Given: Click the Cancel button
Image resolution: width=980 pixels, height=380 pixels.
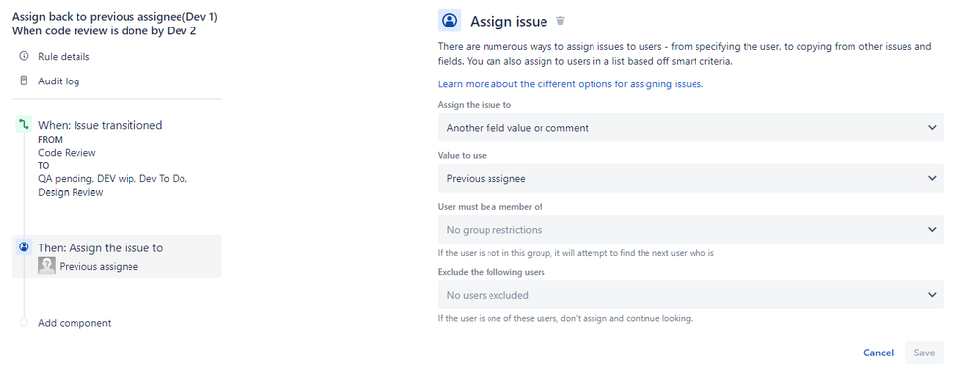Looking at the screenshot, I should point(878,353).
